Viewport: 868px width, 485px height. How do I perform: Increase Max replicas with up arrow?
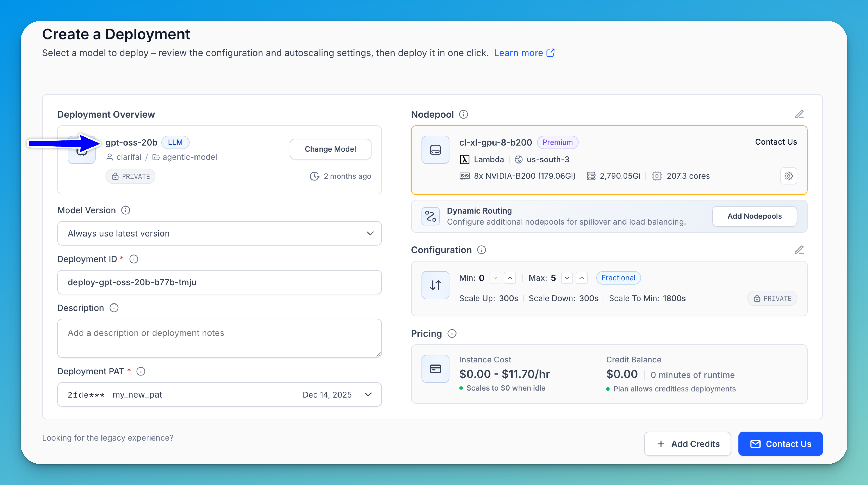581,278
